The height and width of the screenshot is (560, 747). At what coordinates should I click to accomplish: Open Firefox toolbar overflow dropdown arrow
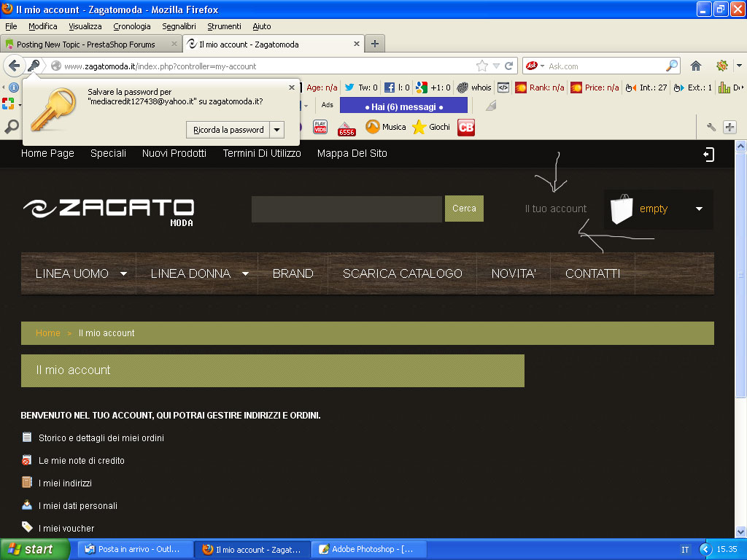739,66
